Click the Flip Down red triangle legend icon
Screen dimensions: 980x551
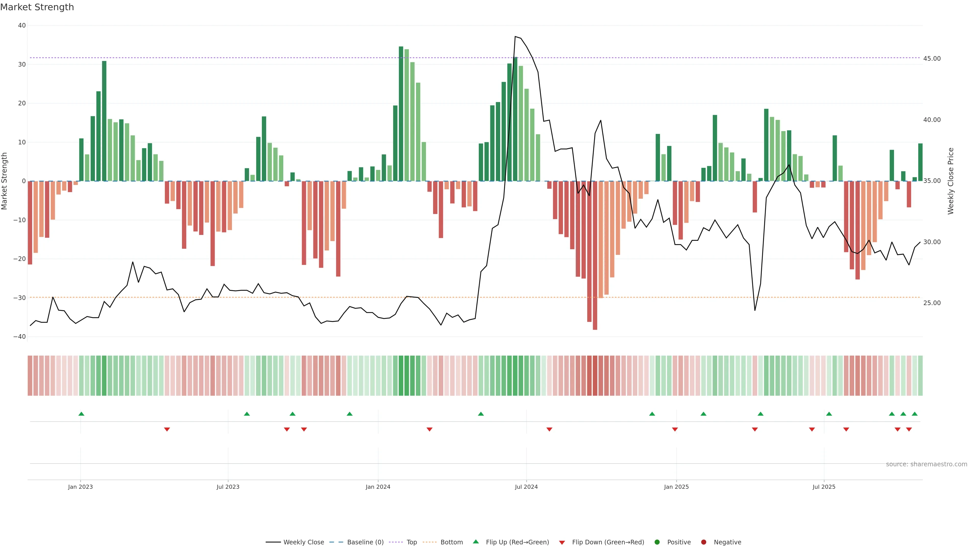tap(562, 542)
